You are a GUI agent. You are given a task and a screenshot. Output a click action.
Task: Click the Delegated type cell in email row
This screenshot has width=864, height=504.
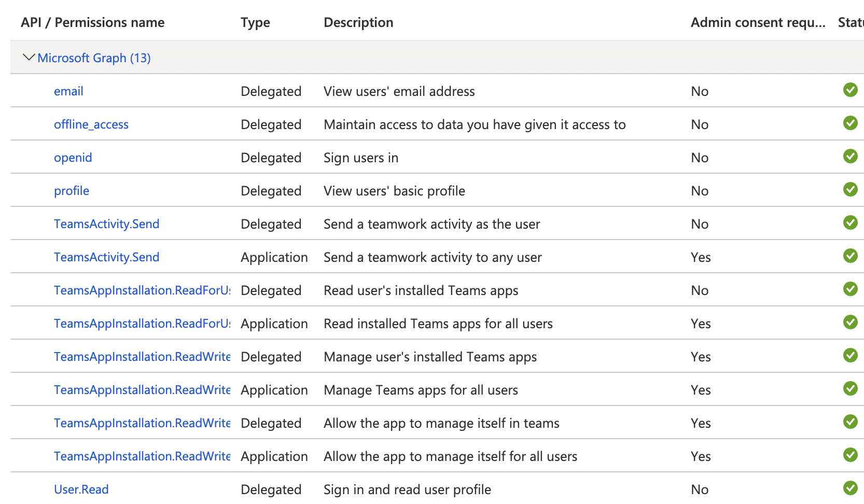271,91
